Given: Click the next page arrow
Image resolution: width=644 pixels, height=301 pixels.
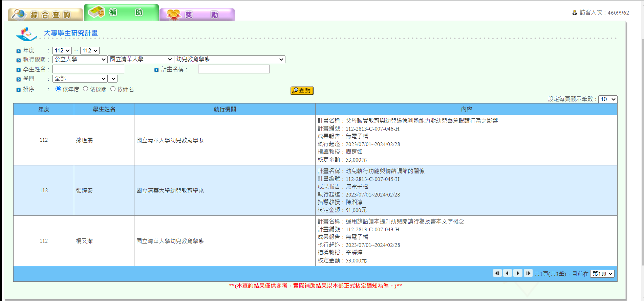Looking at the screenshot, I should tap(518, 273).
